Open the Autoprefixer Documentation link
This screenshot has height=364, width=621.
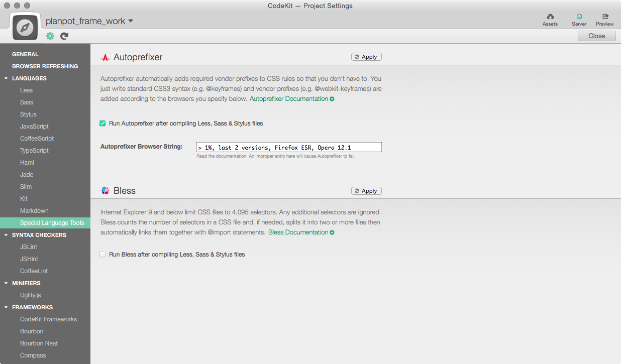click(x=292, y=99)
